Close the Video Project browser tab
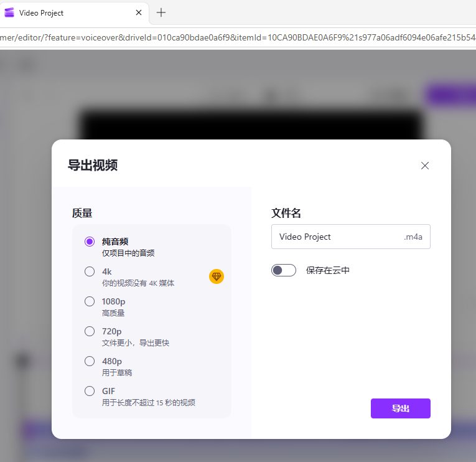Viewport: 476px width, 462px height. click(139, 12)
